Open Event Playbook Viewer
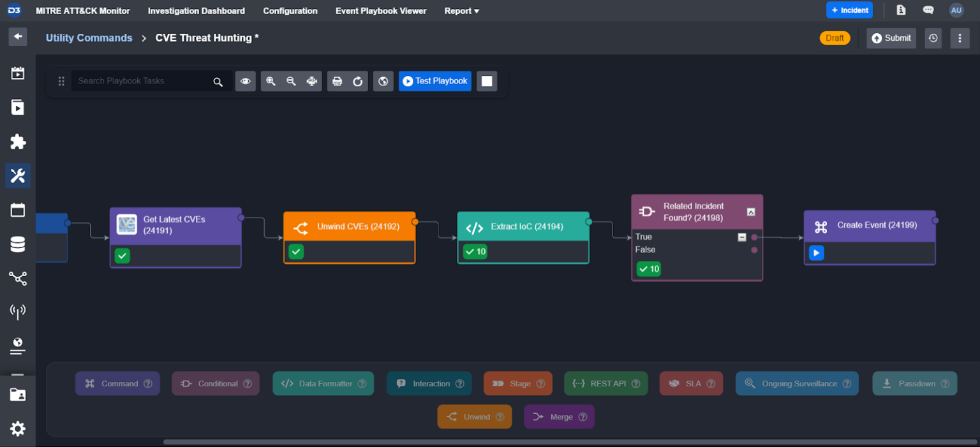 381,11
